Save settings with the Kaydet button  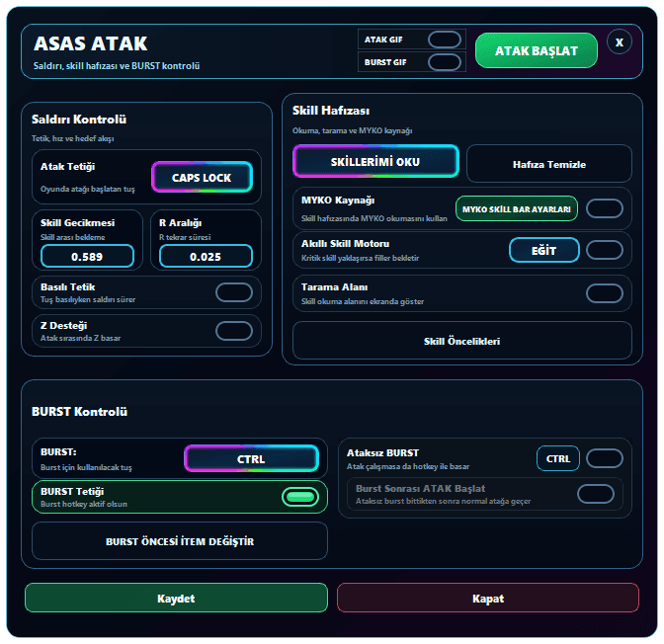[x=176, y=598]
